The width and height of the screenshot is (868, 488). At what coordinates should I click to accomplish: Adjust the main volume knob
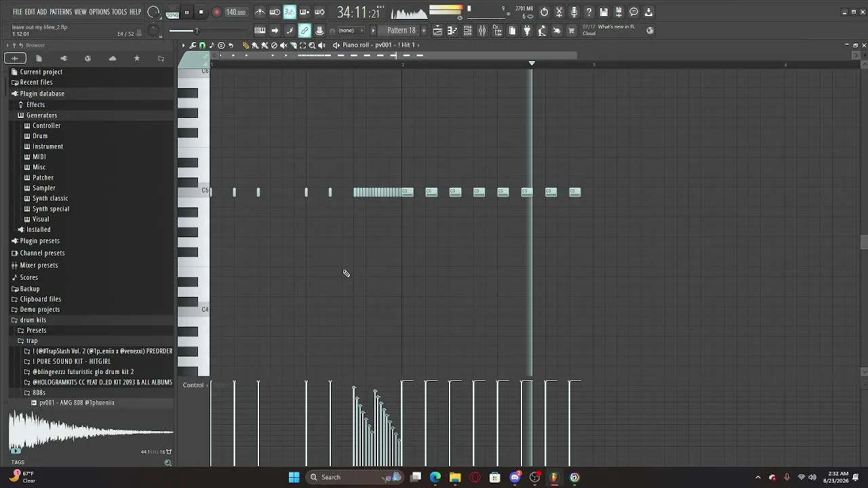tap(153, 12)
